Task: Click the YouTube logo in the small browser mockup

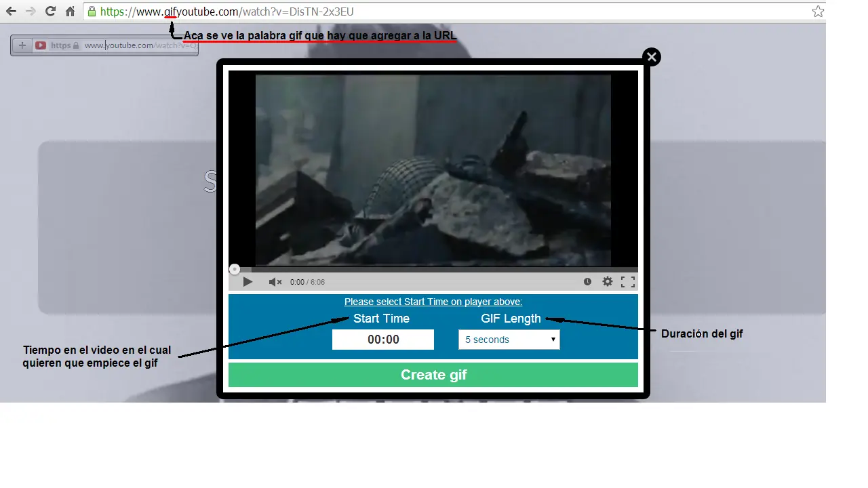Action: [x=41, y=45]
